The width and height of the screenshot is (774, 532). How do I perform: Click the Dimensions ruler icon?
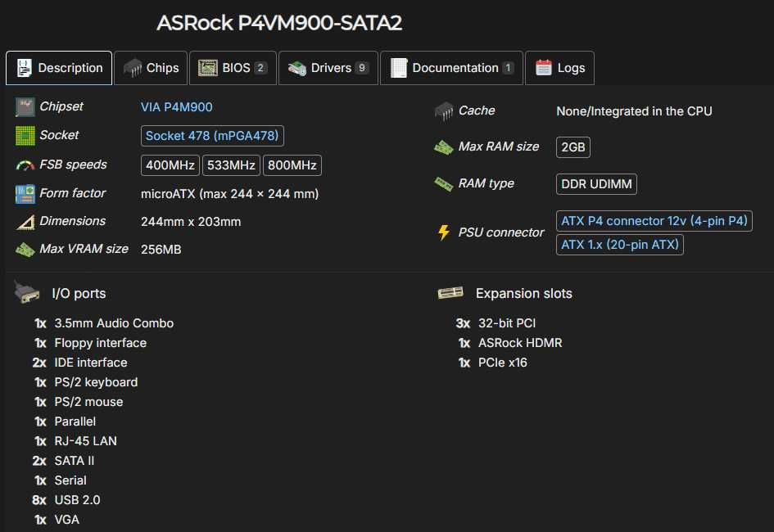[25, 223]
